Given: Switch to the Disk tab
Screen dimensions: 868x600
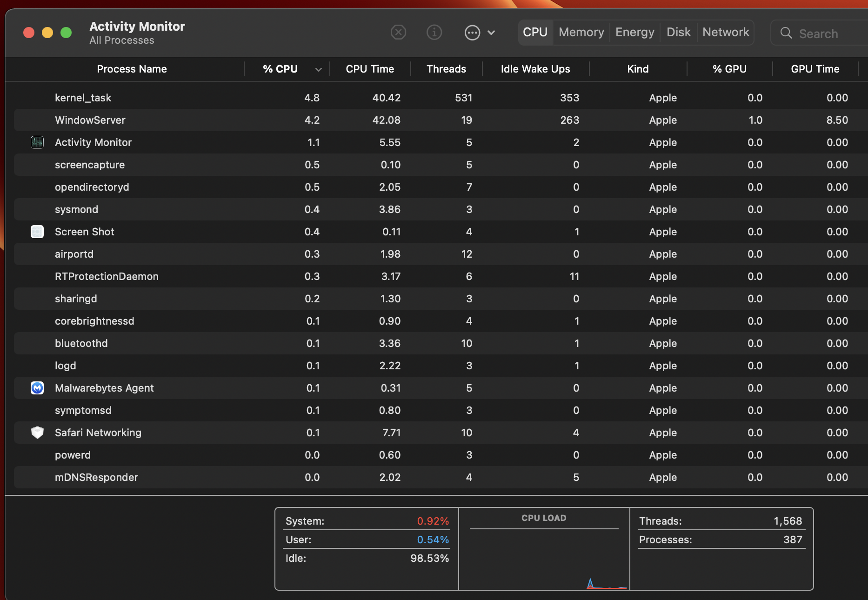Looking at the screenshot, I should 679,33.
